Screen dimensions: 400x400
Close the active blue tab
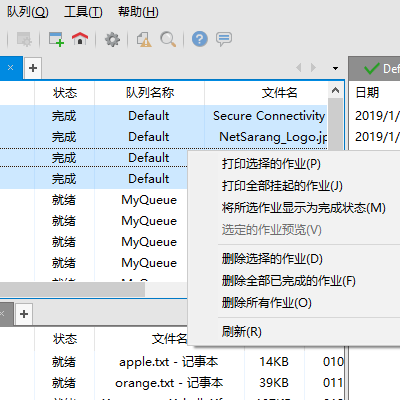tap(10, 68)
